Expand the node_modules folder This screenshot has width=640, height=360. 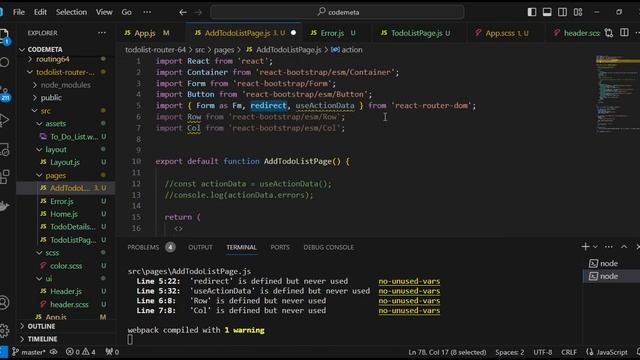pyautogui.click(x=66, y=85)
